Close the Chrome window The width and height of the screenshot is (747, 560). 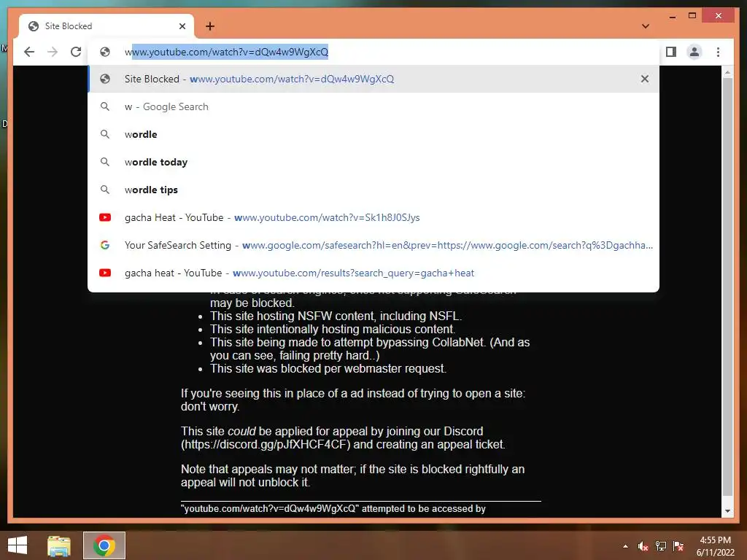pos(719,16)
